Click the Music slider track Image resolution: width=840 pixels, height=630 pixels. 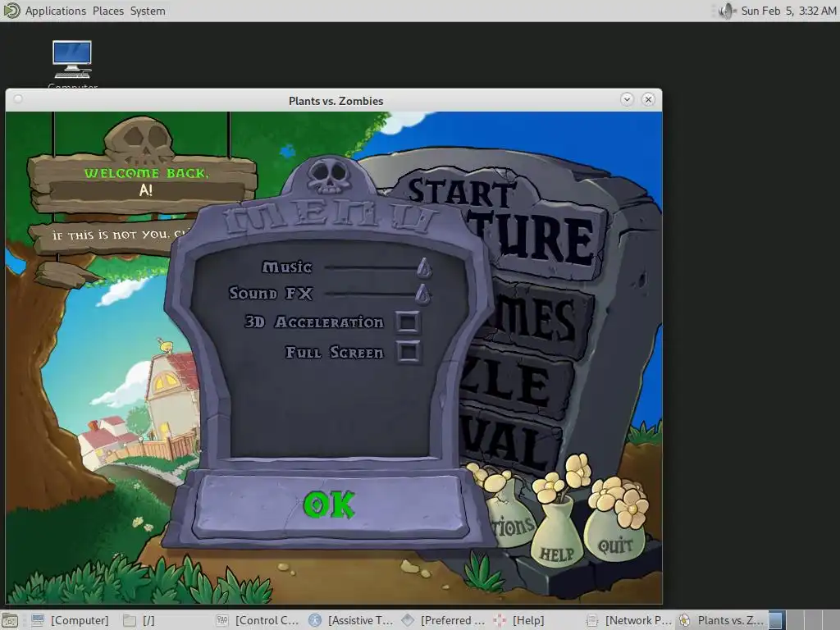click(372, 267)
